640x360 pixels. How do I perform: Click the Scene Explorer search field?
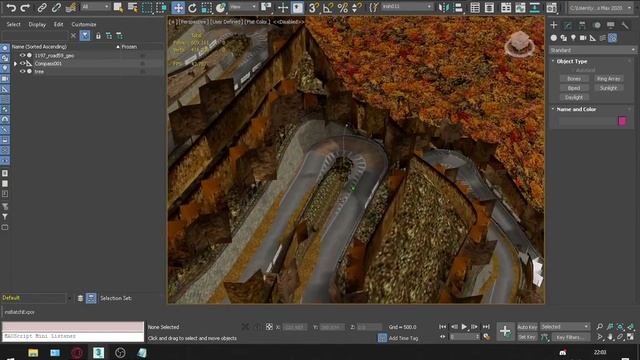click(x=34, y=36)
